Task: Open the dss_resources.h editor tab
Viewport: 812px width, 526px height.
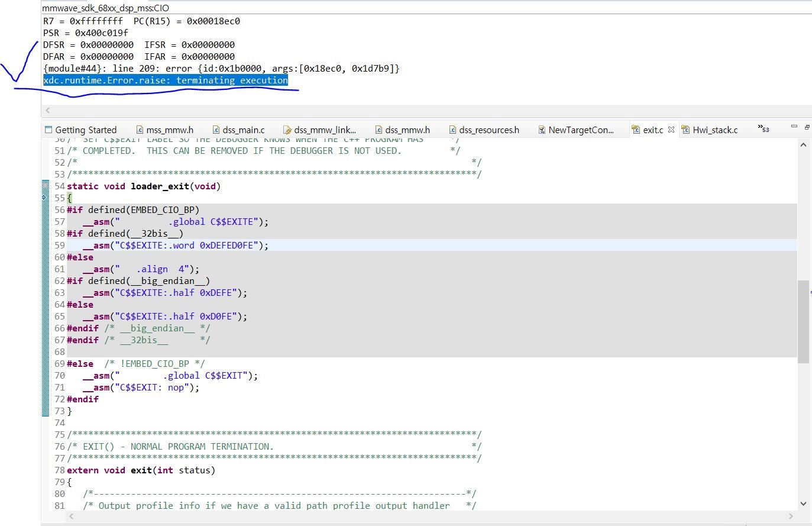Action: click(484, 130)
